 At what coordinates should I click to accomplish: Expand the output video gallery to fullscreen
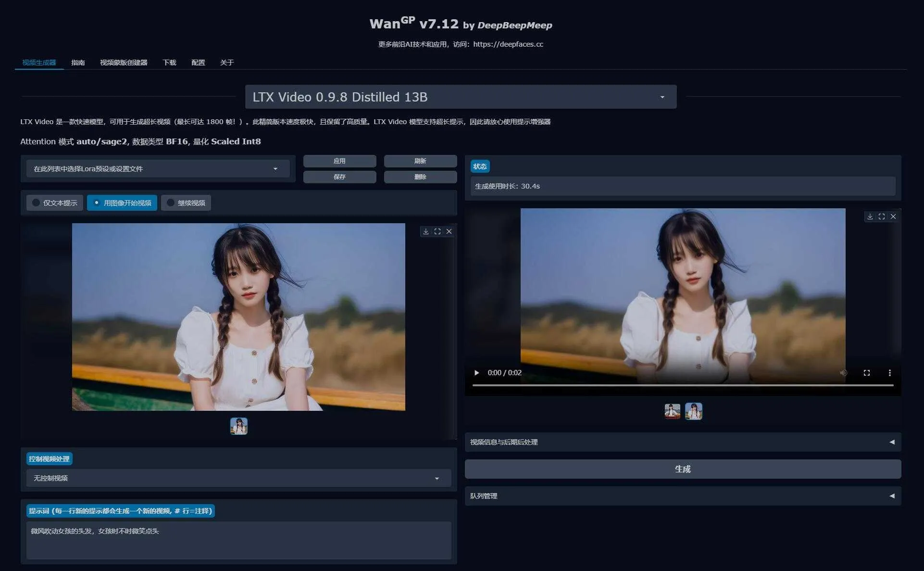(881, 216)
